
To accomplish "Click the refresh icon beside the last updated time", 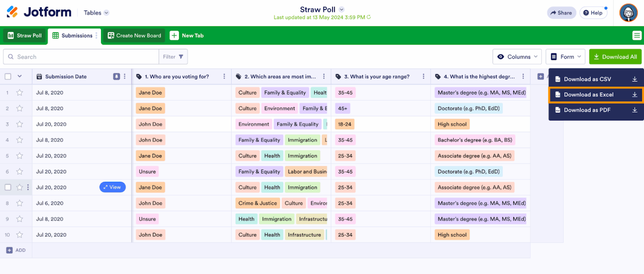I will (x=369, y=17).
